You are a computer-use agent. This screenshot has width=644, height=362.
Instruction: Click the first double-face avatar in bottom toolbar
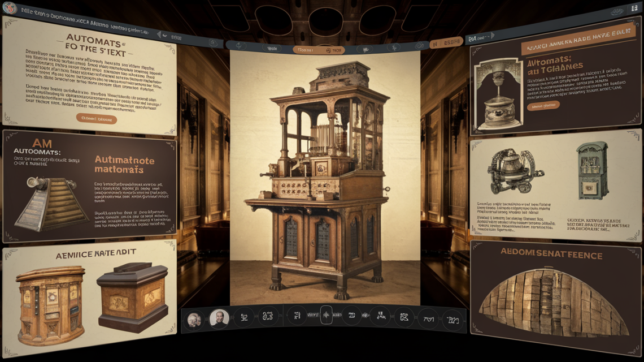tap(194, 320)
